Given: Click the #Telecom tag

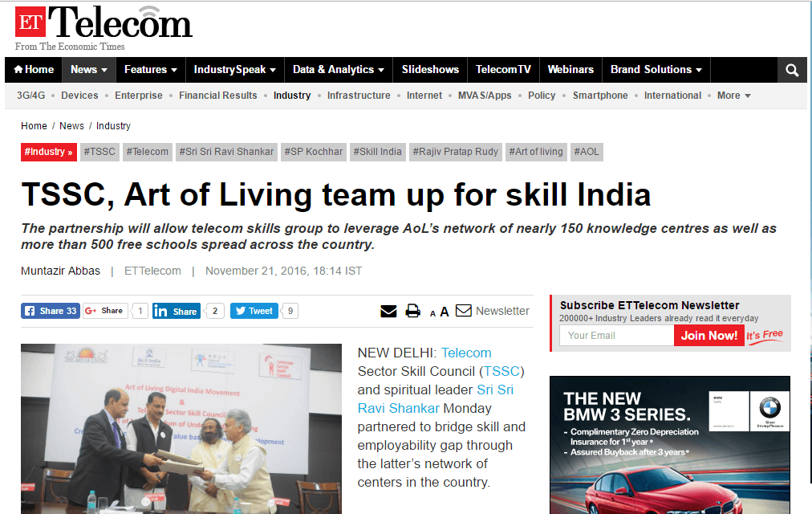Looking at the screenshot, I should [x=148, y=152].
